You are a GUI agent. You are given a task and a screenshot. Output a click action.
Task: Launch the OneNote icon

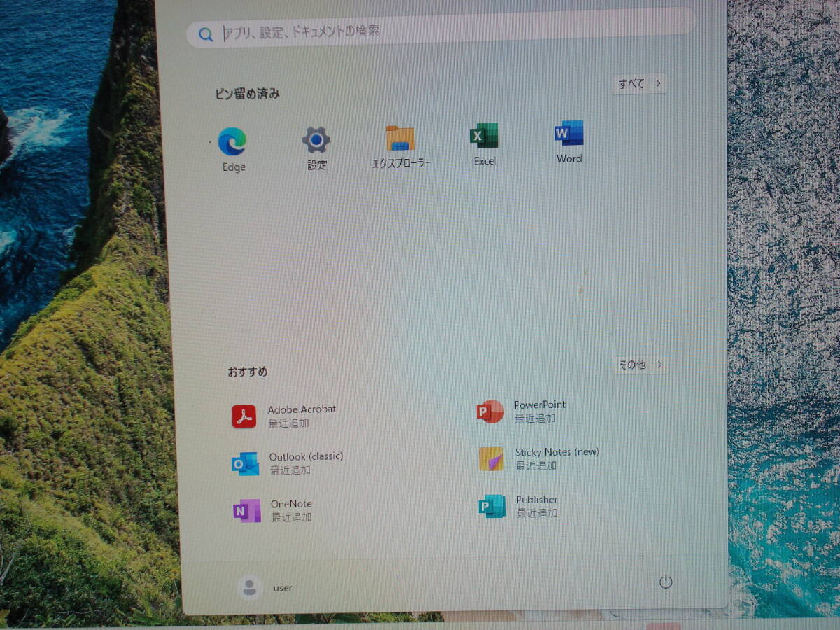(x=246, y=511)
